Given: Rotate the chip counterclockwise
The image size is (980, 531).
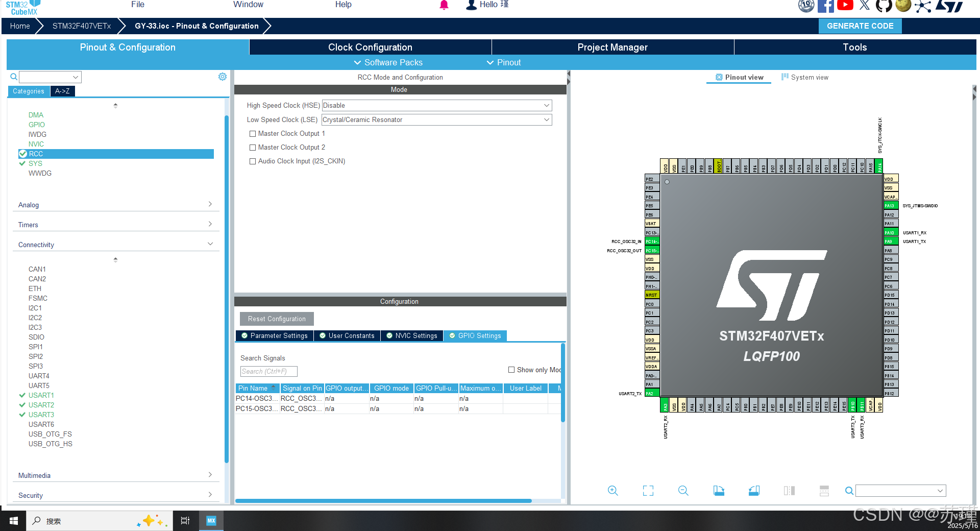Looking at the screenshot, I should (x=754, y=490).
